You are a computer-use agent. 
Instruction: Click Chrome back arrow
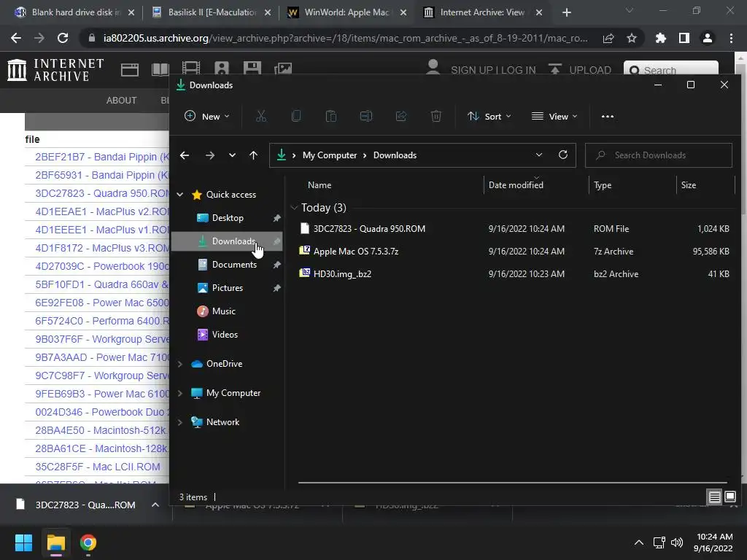16,38
